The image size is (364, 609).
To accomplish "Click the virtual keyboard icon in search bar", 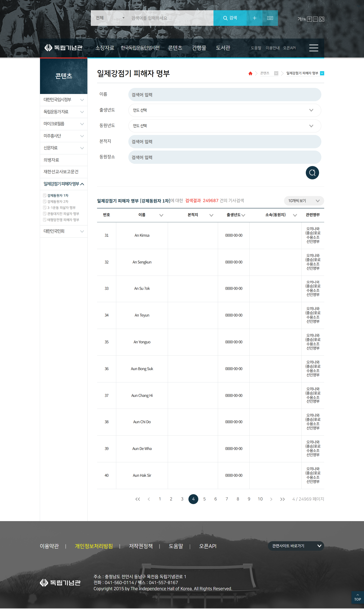I will click(270, 18).
